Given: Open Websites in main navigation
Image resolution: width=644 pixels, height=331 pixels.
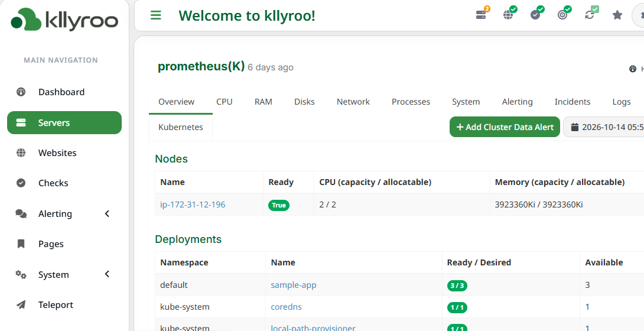Looking at the screenshot, I should pos(57,152).
